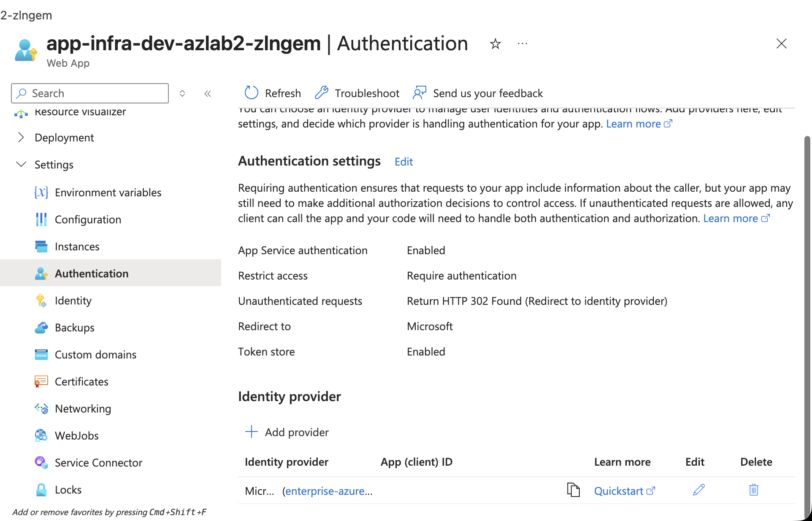Viewport: 812px width, 521px height.
Task: Click the Environment variables icon
Action: pos(41,193)
